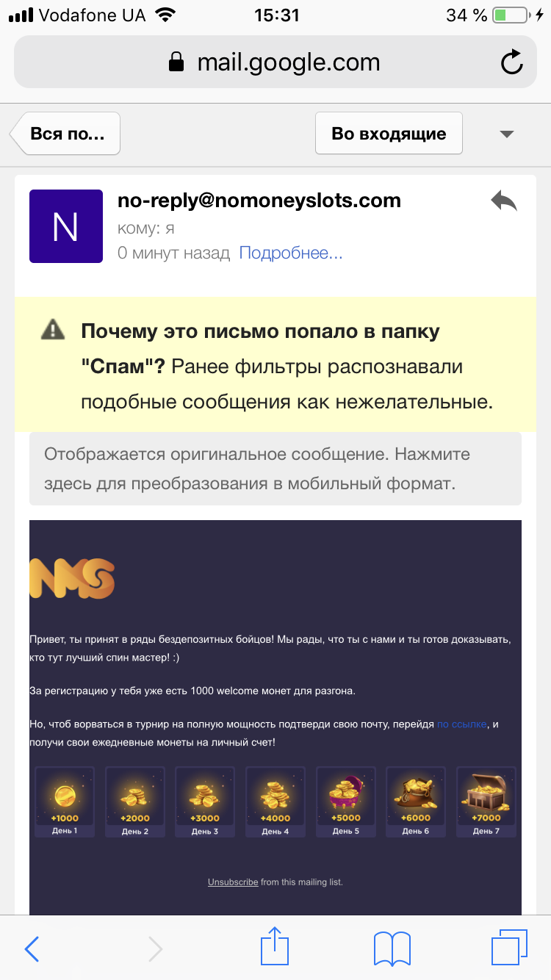Tap the mail.google.com address bar
The width and height of the screenshot is (551, 980).
275,62
